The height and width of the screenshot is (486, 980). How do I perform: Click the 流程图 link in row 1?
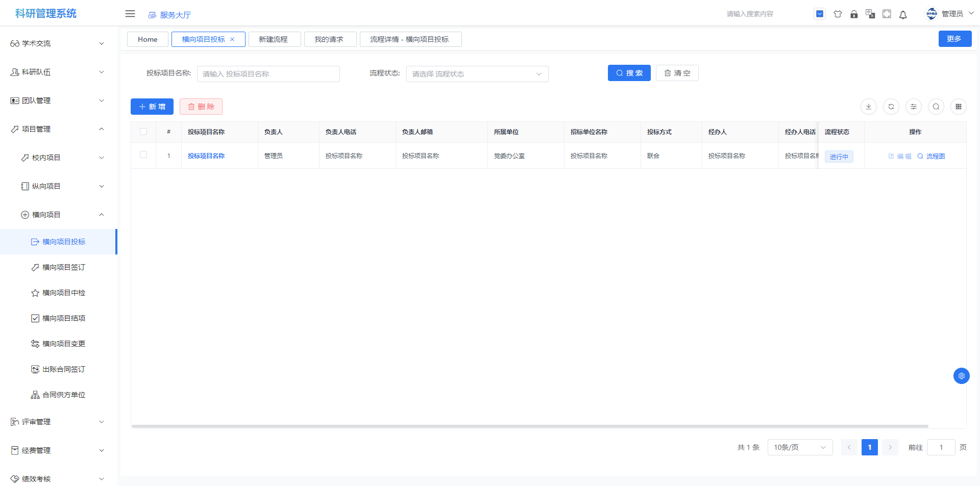932,157
